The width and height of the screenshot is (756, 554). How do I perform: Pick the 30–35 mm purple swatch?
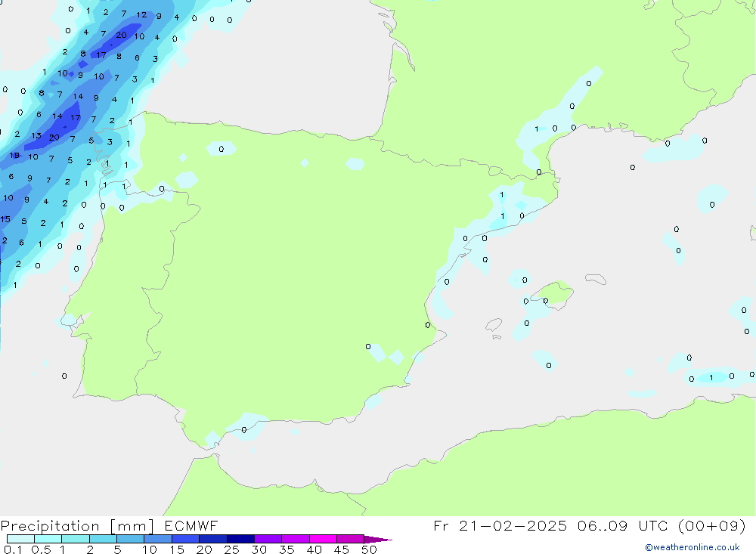[268, 539]
